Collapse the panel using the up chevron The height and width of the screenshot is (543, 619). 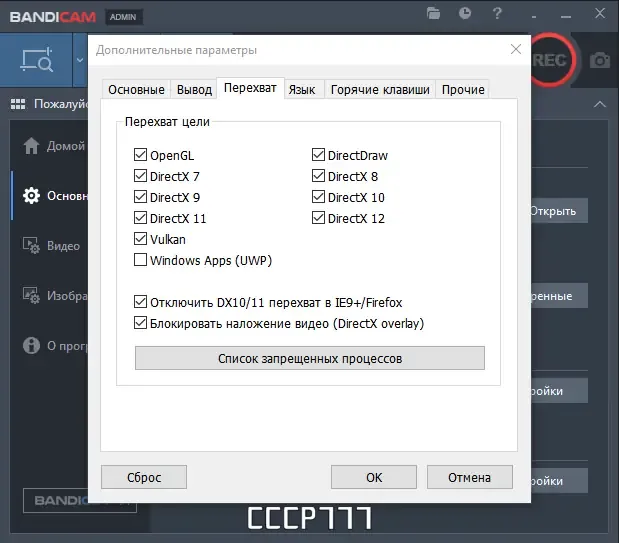(600, 104)
